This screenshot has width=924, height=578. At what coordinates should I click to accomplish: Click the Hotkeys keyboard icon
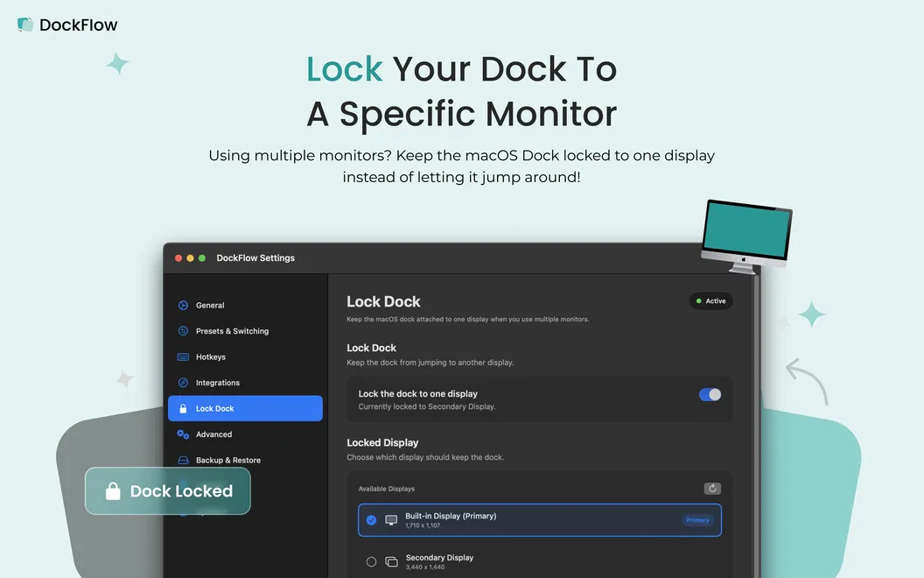(x=183, y=356)
